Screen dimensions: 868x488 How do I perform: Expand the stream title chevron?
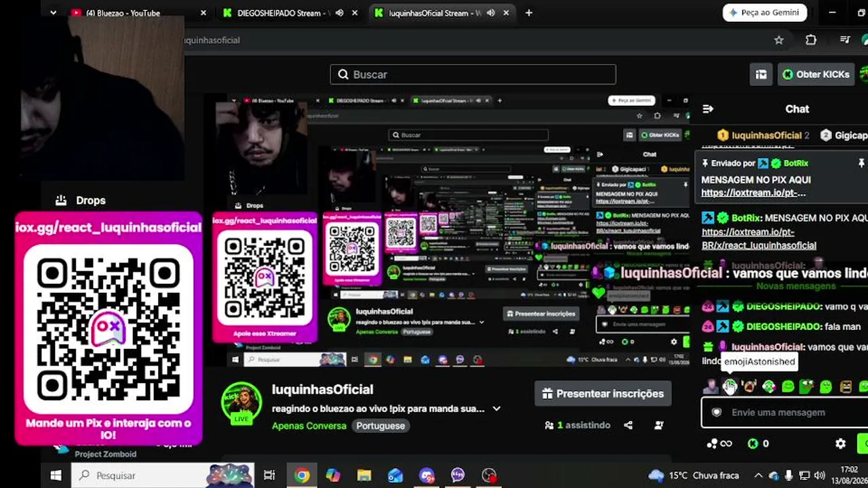tap(496, 409)
